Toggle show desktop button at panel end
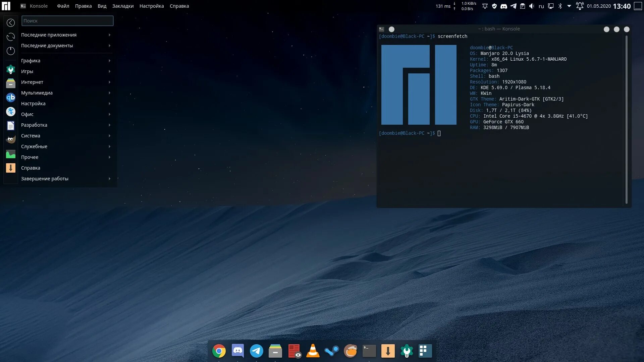 coord(638,6)
